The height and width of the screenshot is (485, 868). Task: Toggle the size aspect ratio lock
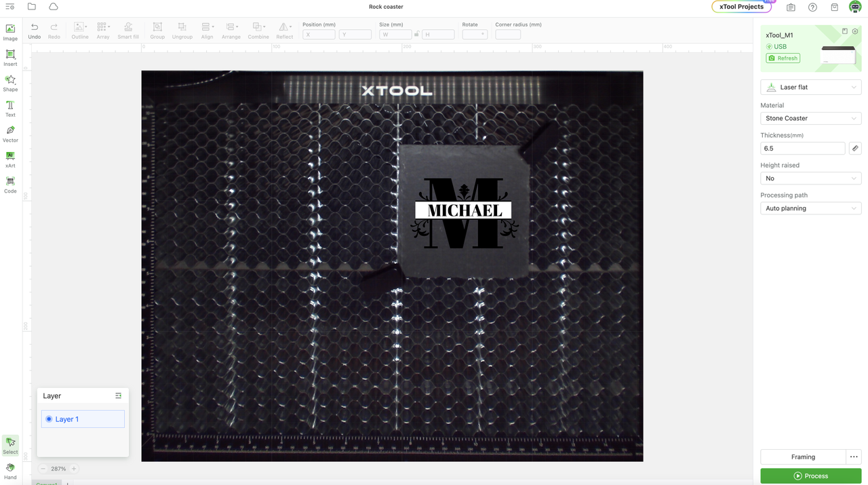tap(416, 35)
